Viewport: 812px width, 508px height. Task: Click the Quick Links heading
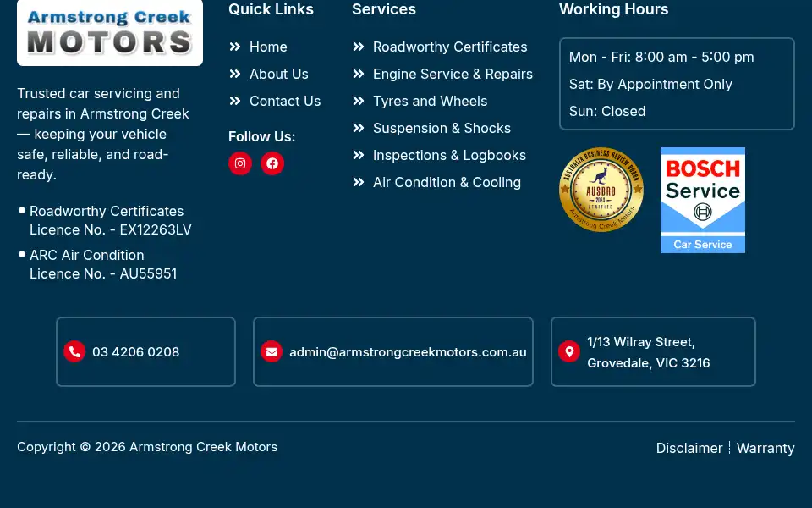coord(271,8)
